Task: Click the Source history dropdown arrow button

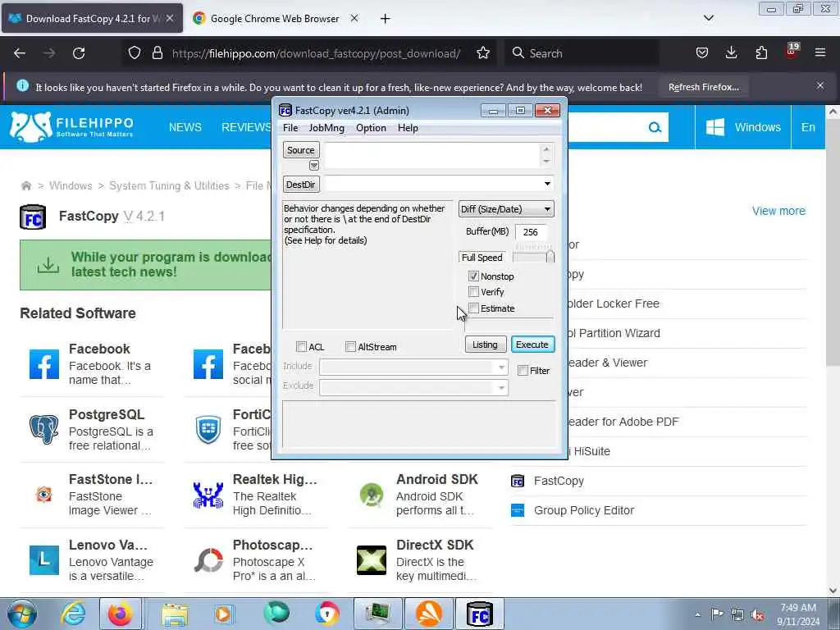Action: coord(314,166)
